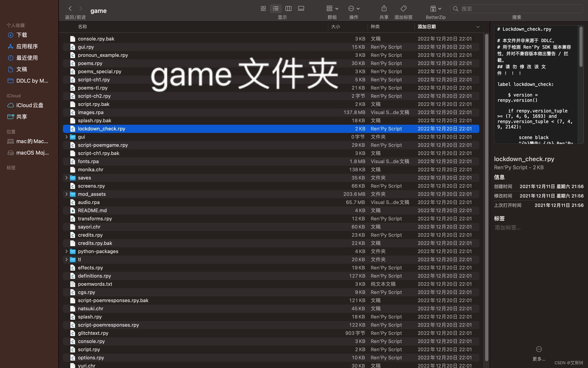The image size is (588, 368).
Task: Open the 群组 grouping dropdown
Action: [331, 8]
